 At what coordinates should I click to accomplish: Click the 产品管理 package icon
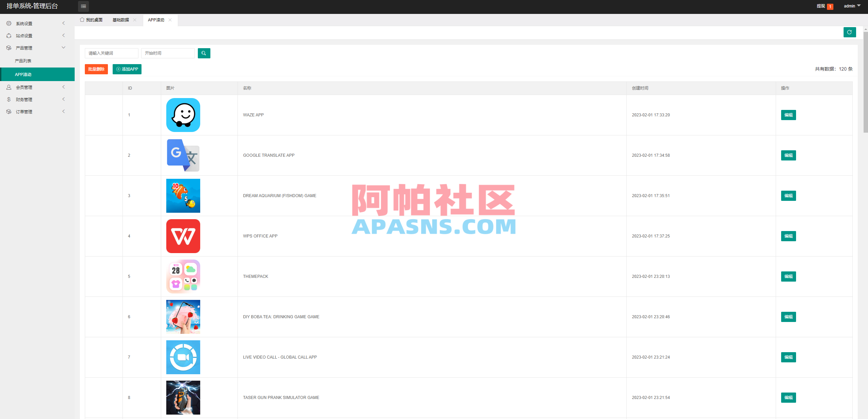(x=8, y=47)
